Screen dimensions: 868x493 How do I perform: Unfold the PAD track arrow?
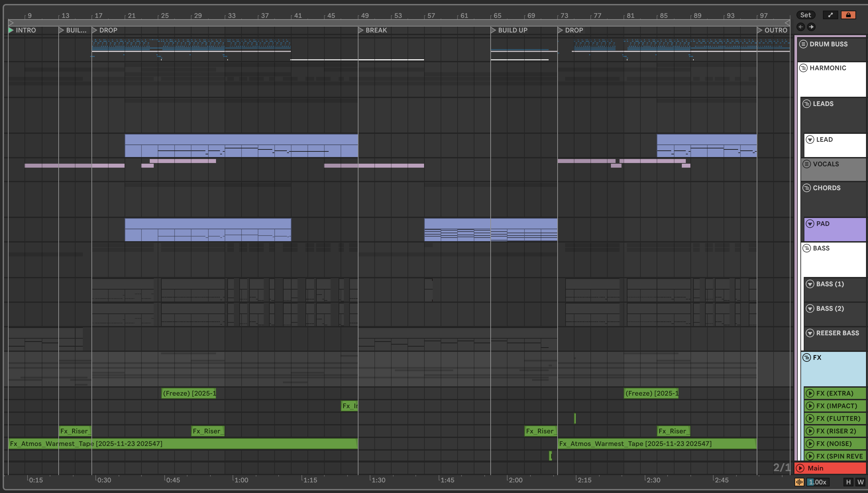[810, 224]
